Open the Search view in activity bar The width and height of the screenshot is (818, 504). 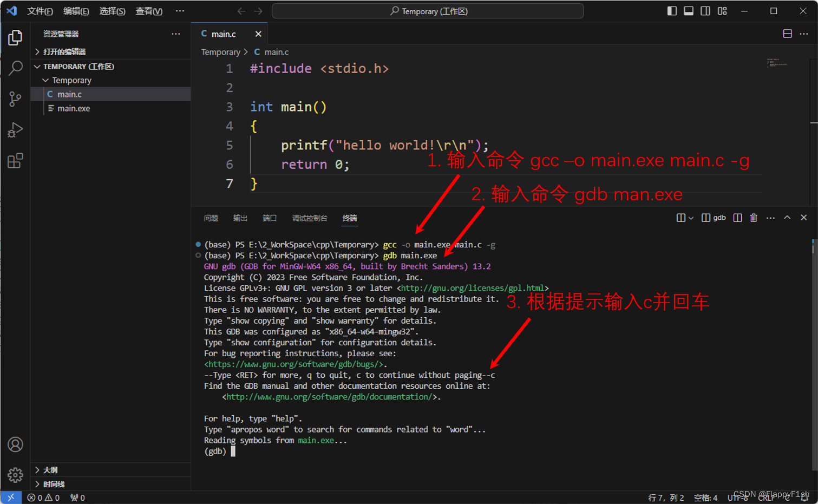(15, 68)
